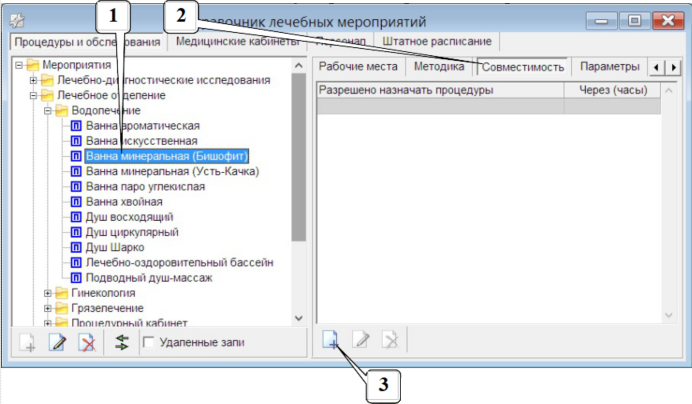Collapse the "Водолечение" folder node

(x=46, y=110)
